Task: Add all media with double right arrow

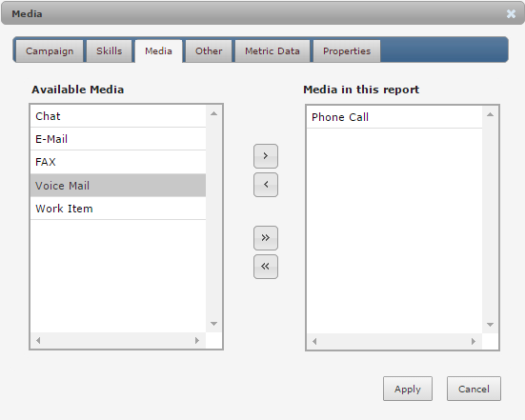Action: (x=266, y=238)
